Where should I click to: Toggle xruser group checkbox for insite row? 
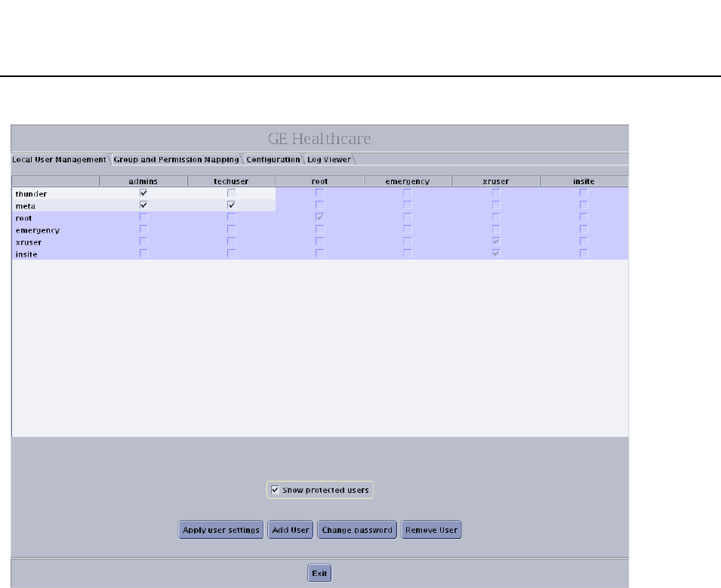496,254
